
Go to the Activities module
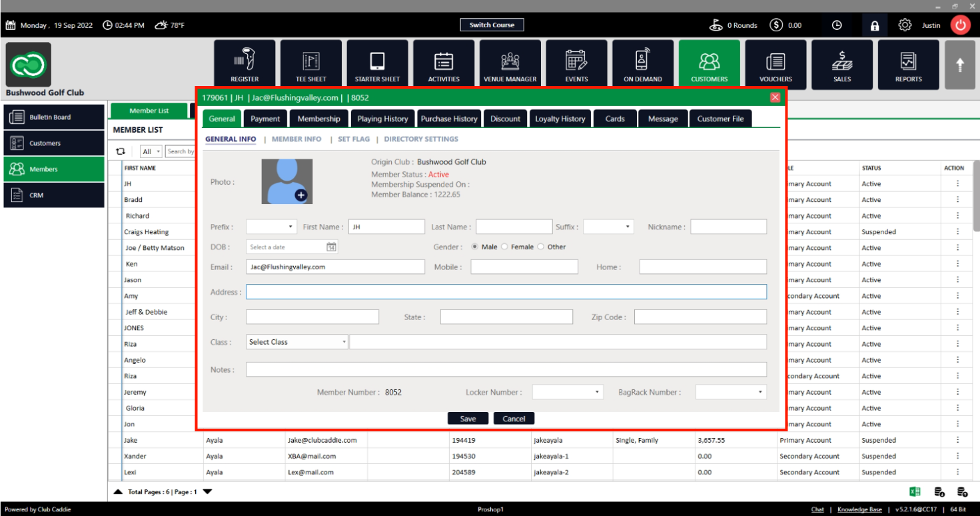coord(444,65)
